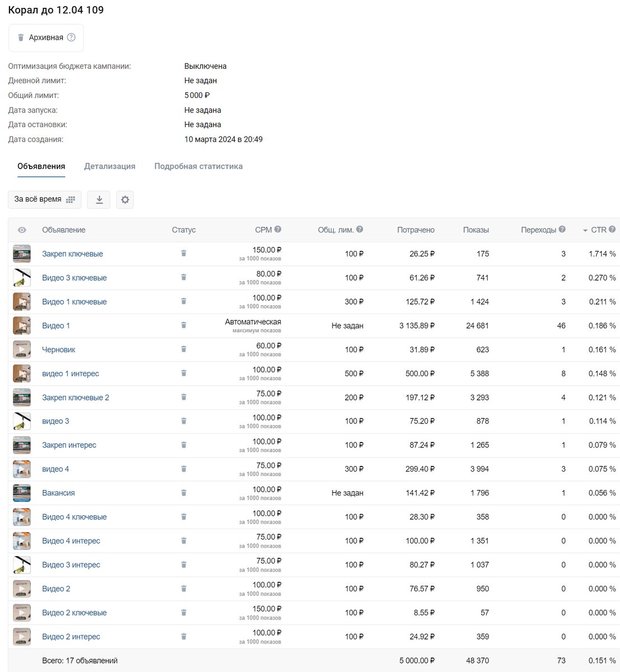
Task: Click the Общий лимит value 5 000 ₽
Action: coord(197,95)
